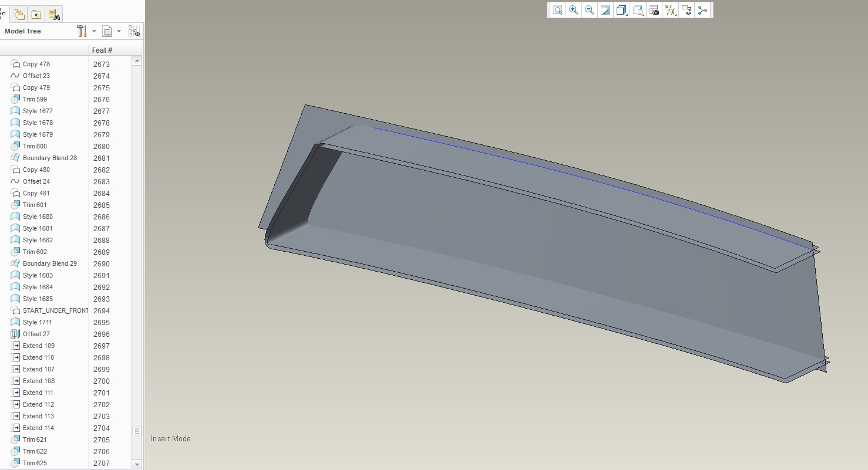Image resolution: width=868 pixels, height=470 pixels.
Task: Click the Extend 110 icon
Action: pyautogui.click(x=15, y=357)
